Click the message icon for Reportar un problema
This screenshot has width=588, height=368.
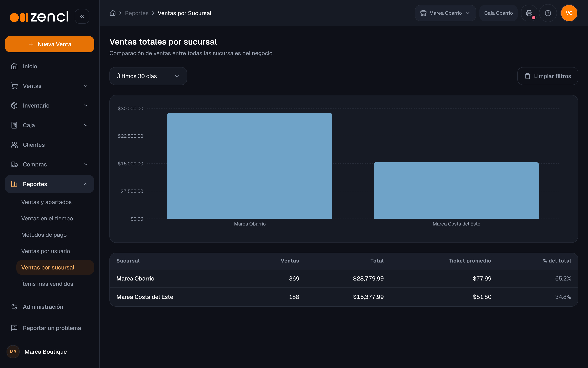(14, 328)
